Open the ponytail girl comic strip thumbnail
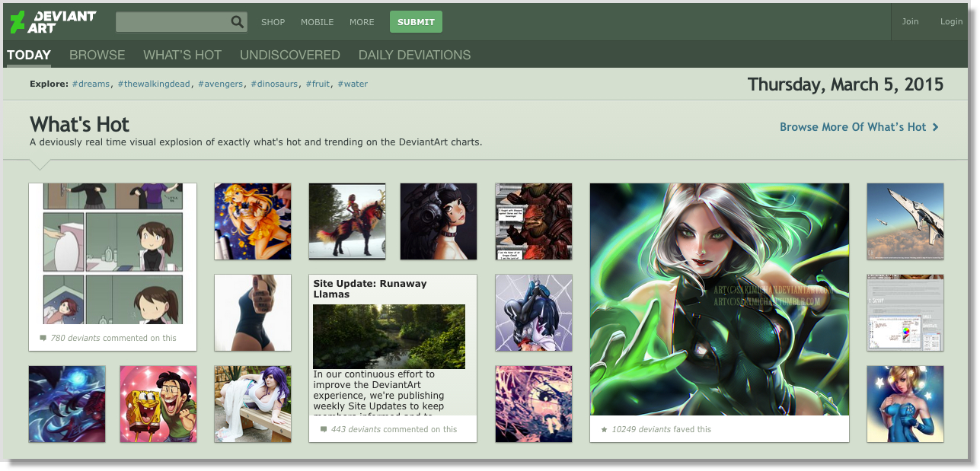The image size is (980, 471). pyautogui.click(x=113, y=253)
